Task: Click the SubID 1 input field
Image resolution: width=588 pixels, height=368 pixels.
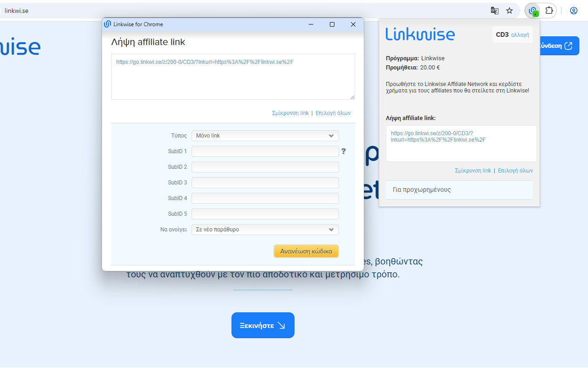Action: (265, 151)
